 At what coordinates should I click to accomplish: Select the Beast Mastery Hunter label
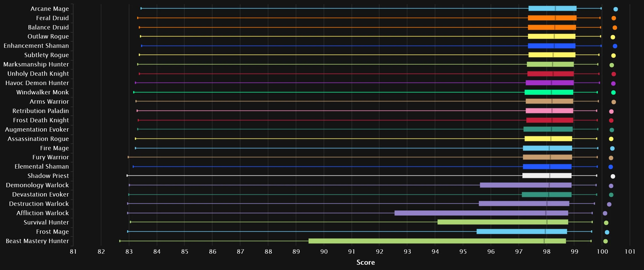click(37, 241)
